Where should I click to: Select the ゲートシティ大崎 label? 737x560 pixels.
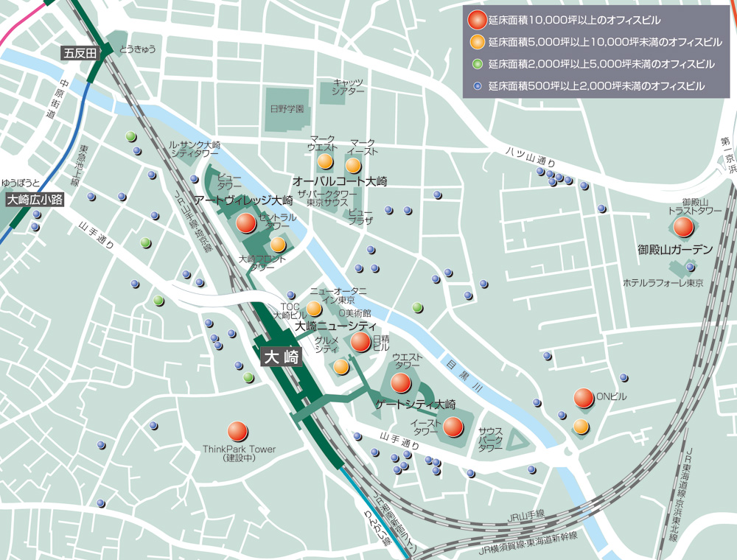pos(416,404)
